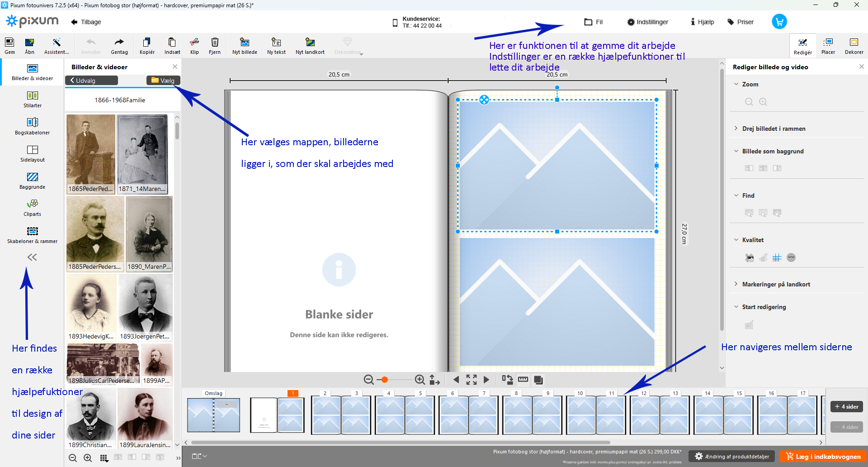Toggle the grid quality icon under Kvalitet
This screenshot has width=868, height=467.
777,258
